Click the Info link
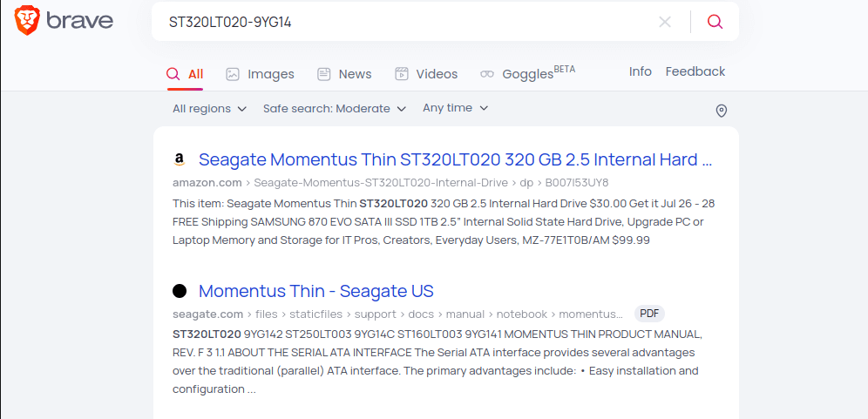 tap(640, 71)
